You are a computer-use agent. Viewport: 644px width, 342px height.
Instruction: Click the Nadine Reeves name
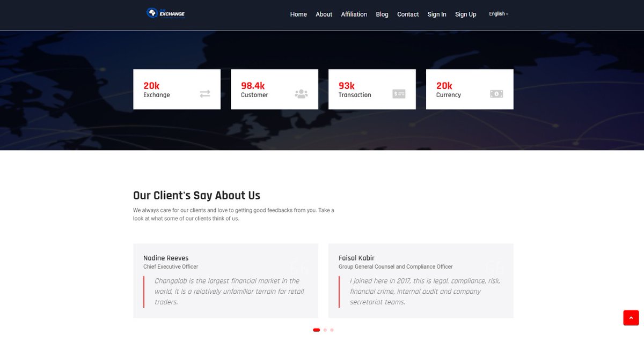pos(166,258)
